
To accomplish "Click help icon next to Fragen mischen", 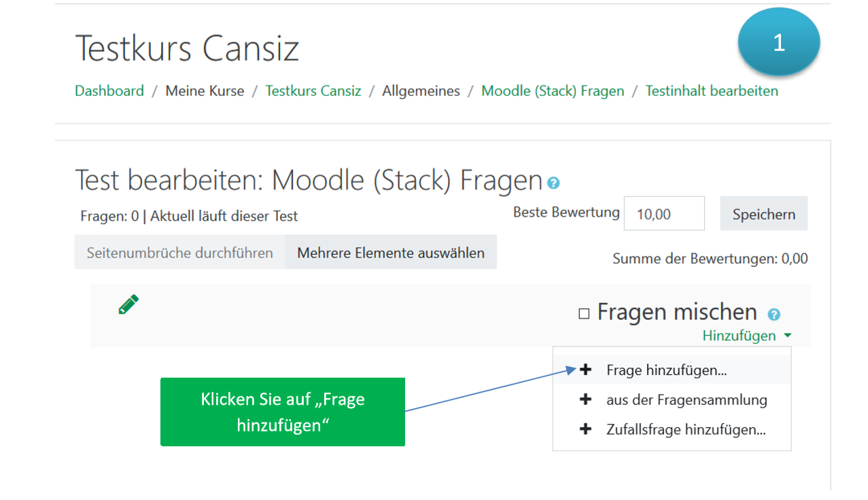I will pos(774,315).
